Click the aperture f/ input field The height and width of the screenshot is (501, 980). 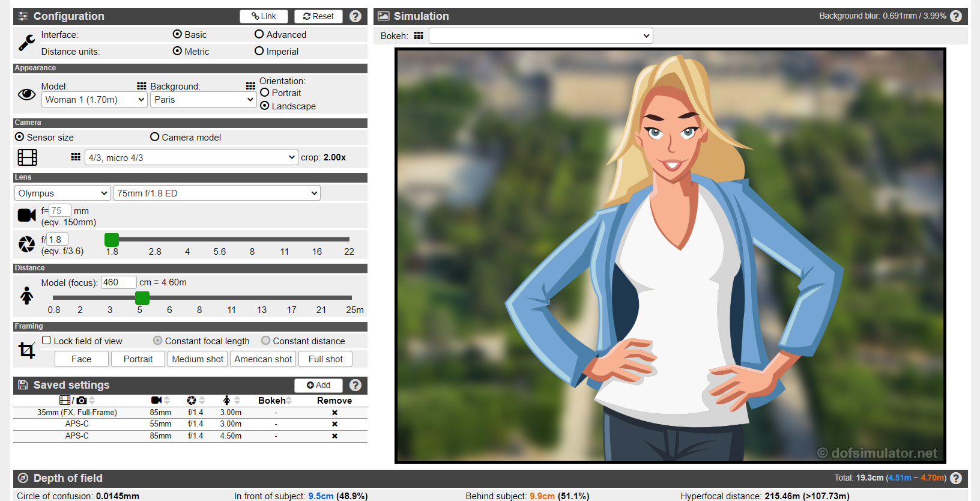(58, 239)
